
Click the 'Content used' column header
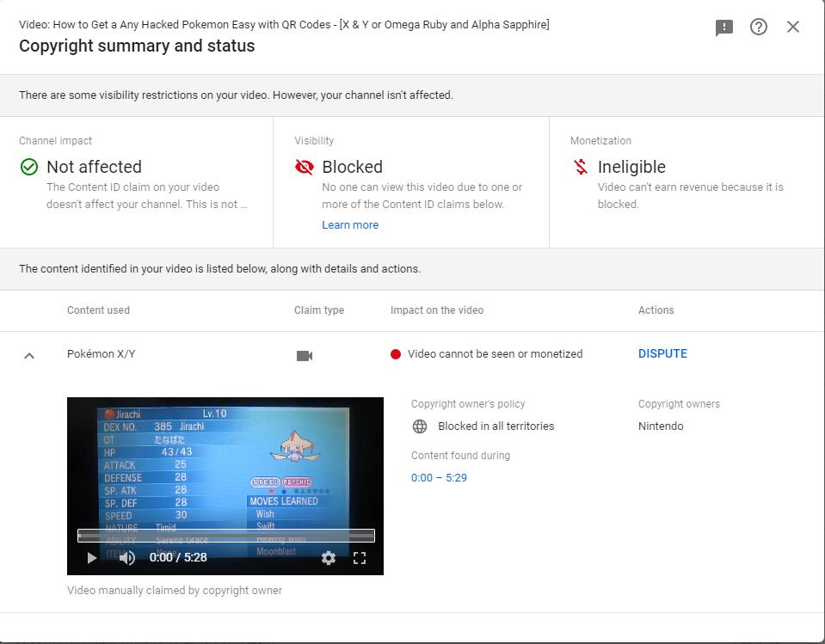point(98,310)
